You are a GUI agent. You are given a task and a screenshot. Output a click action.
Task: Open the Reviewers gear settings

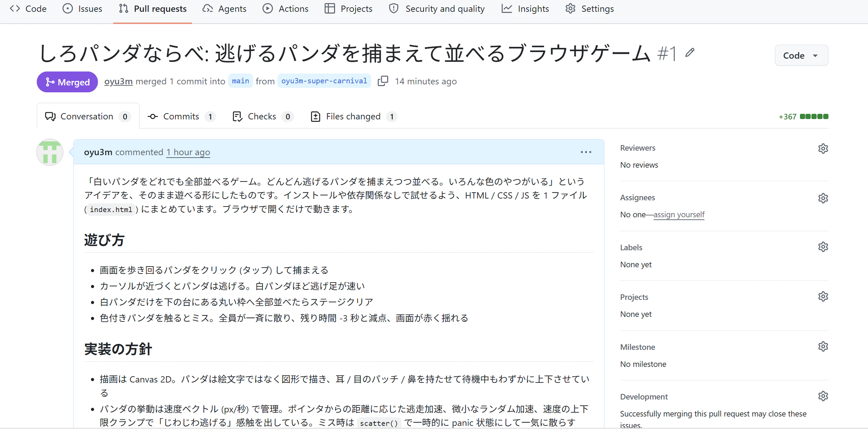[x=823, y=149]
